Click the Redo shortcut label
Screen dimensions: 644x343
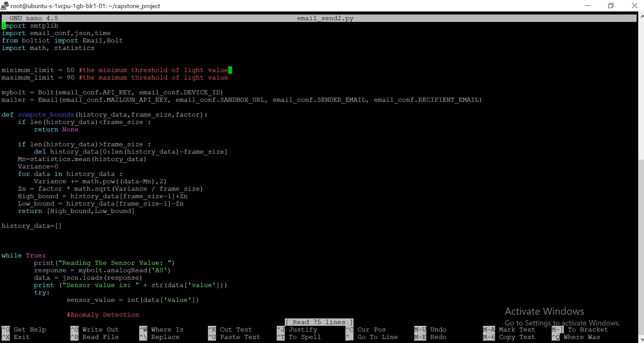point(438,337)
